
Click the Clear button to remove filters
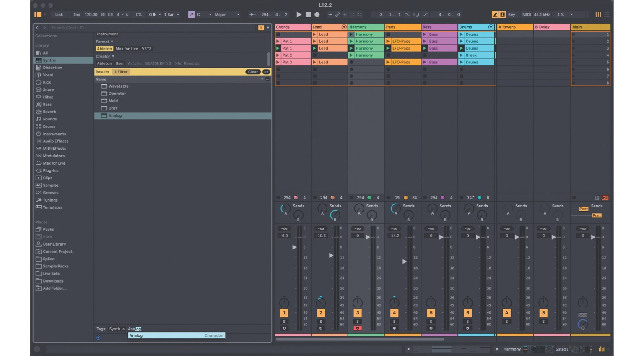tap(253, 72)
